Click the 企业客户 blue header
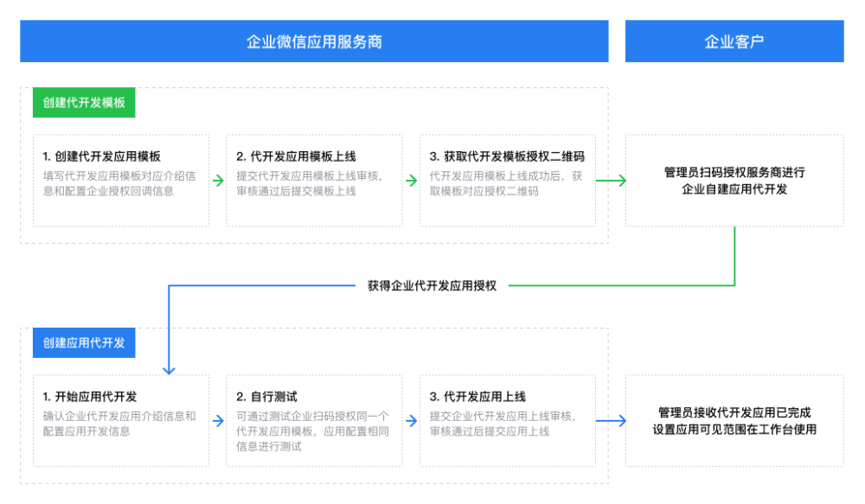865x504 pixels. point(734,41)
